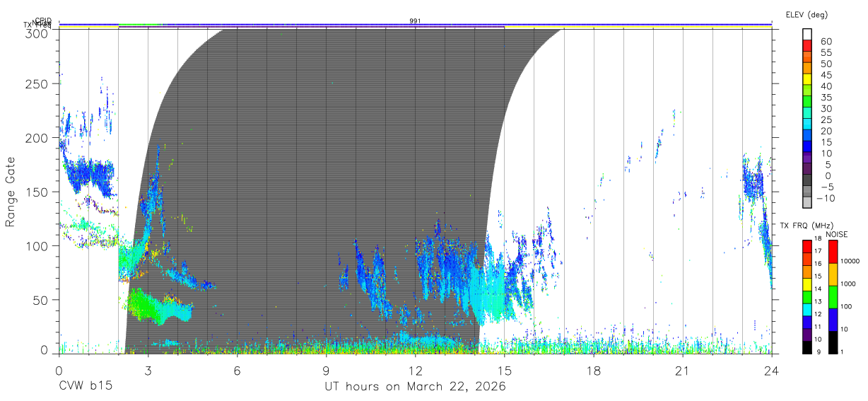Click the 'UT hours on March 22, 2026' axis title
This screenshot has height=401, width=868.
pos(415,387)
